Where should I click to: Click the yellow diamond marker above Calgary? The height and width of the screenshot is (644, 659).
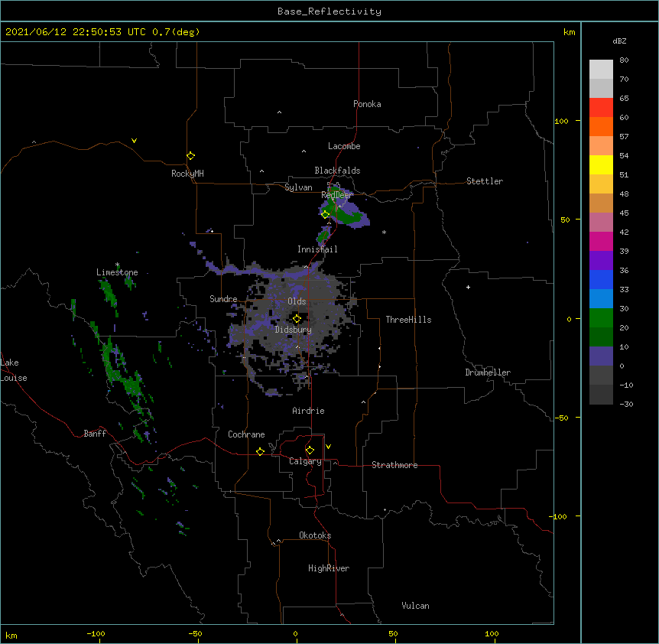[310, 450]
